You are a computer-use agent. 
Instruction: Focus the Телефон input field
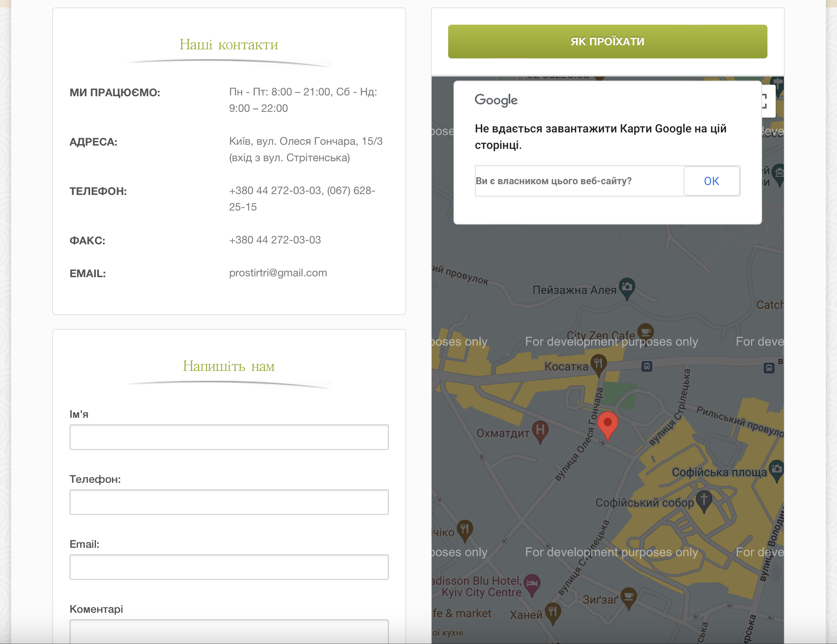point(229,502)
